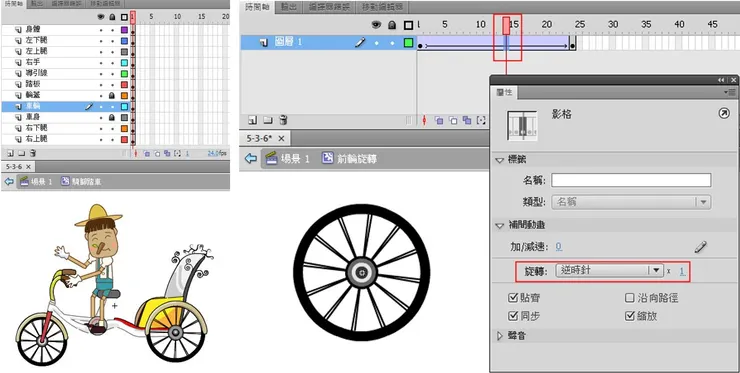Select 時間軸 tab in right window
Screen dimensions: 740x373
pos(257,7)
